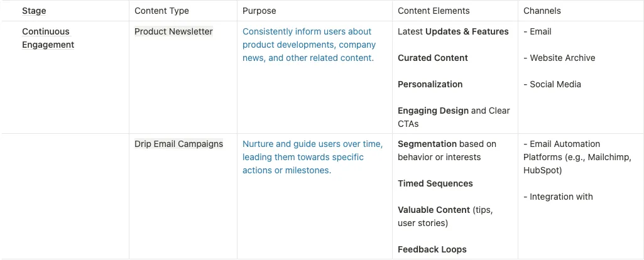Click the Stage column header

tap(34, 11)
